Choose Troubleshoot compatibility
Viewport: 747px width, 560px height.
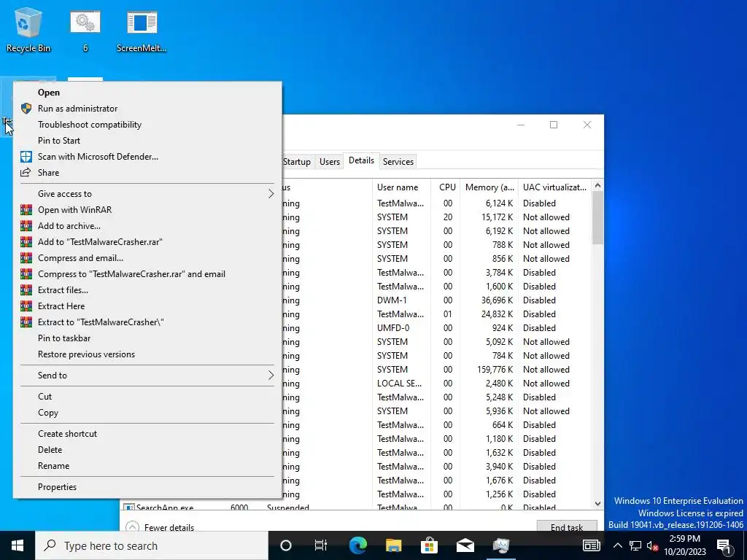pyautogui.click(x=147, y=125)
